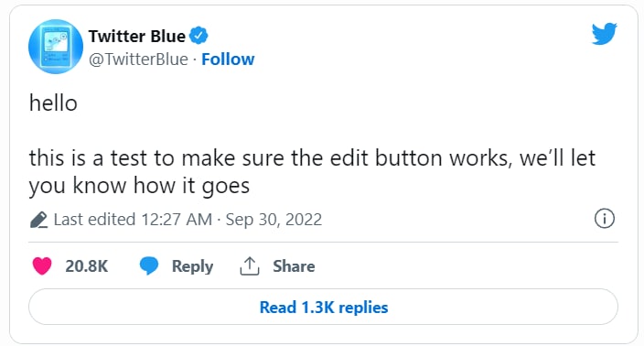Click the blue verified checkmark badge

coord(199,36)
